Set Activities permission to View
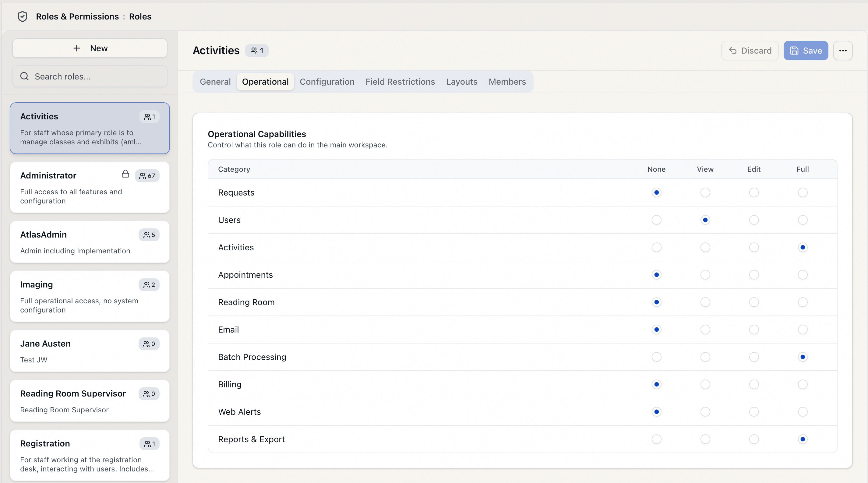 click(x=705, y=248)
